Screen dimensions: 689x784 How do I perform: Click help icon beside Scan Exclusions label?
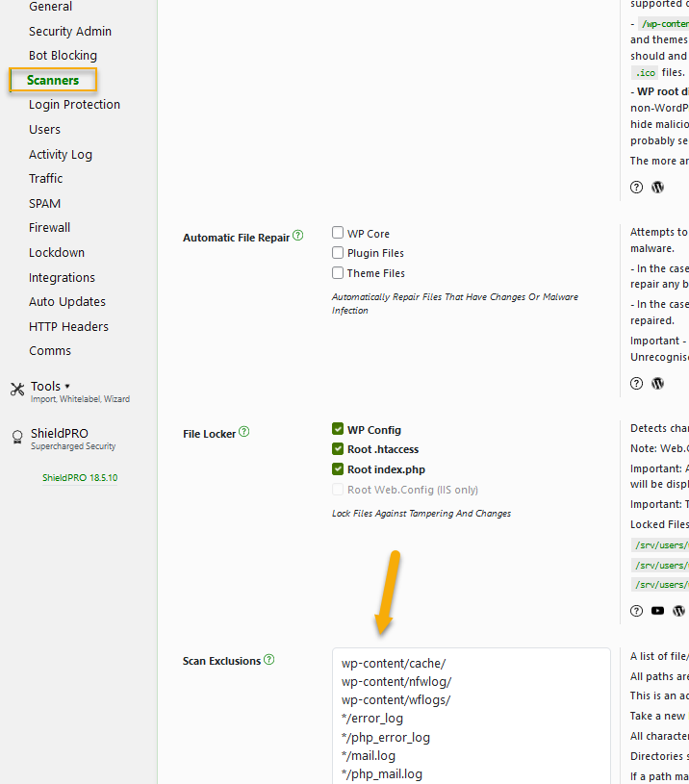pyautogui.click(x=269, y=659)
